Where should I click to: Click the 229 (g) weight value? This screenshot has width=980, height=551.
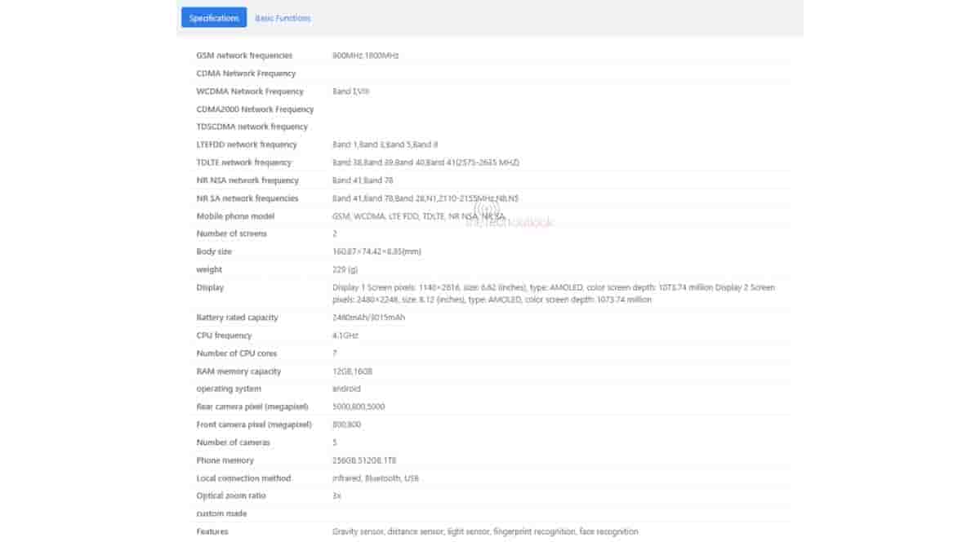pos(345,269)
